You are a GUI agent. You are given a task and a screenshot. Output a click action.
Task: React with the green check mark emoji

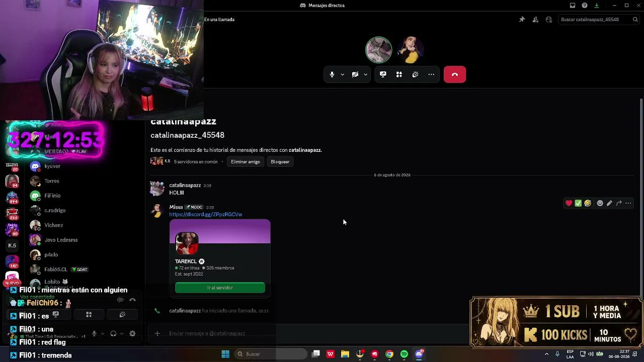click(x=578, y=203)
